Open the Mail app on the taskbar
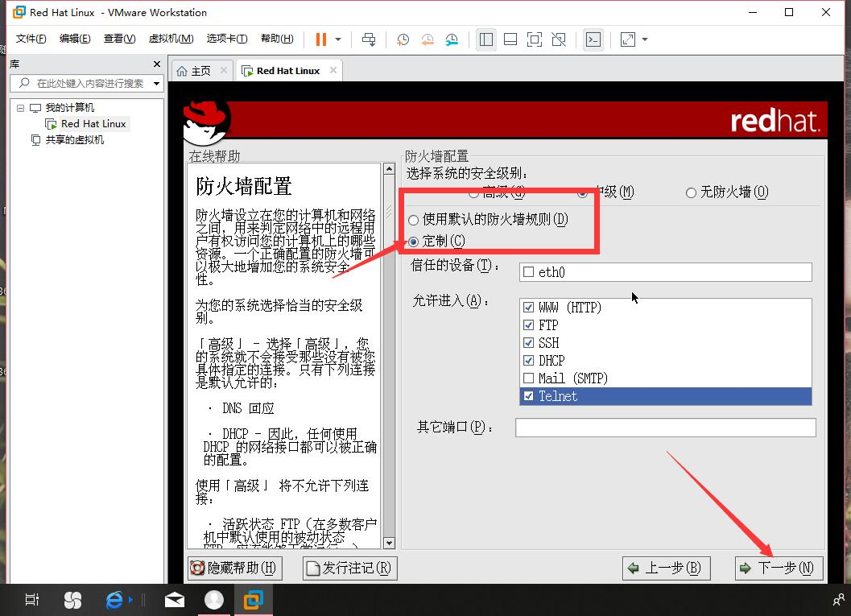Screen dimensions: 851x616 tap(174, 600)
